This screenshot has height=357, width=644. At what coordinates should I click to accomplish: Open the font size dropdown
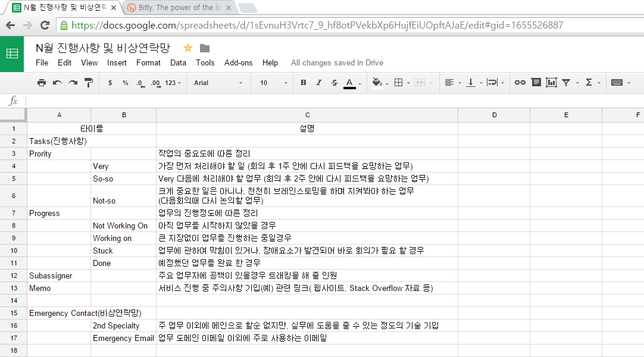[x=273, y=83]
